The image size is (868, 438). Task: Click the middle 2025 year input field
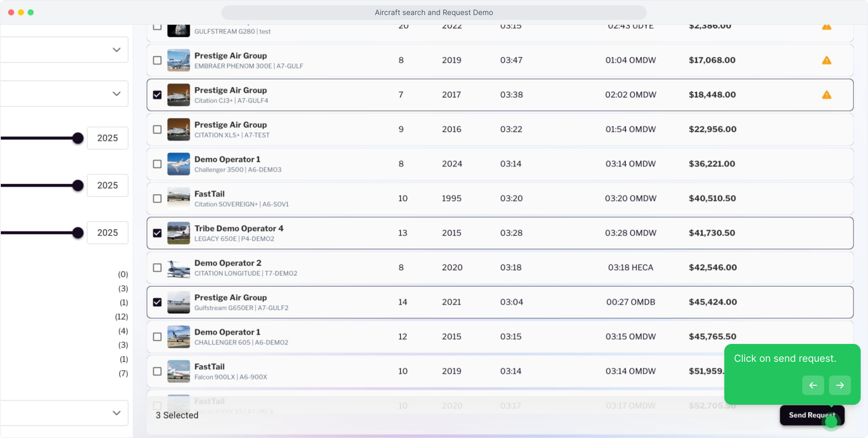pos(108,185)
